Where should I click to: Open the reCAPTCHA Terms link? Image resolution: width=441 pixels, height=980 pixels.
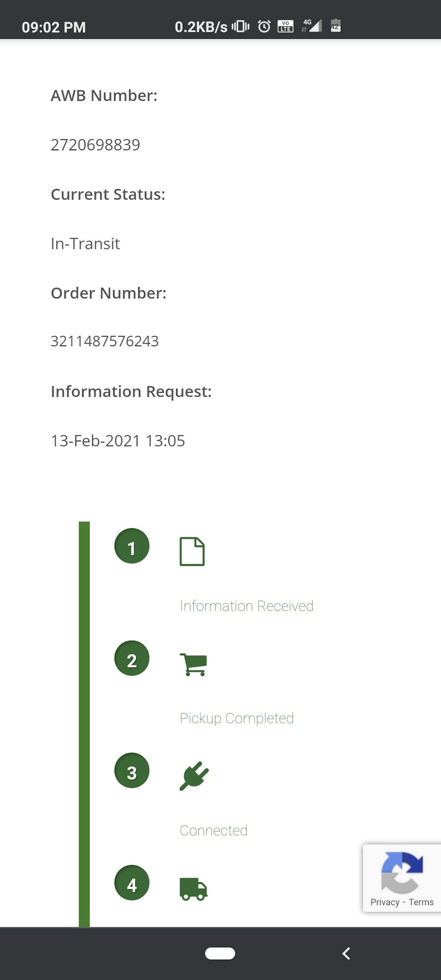[421, 902]
